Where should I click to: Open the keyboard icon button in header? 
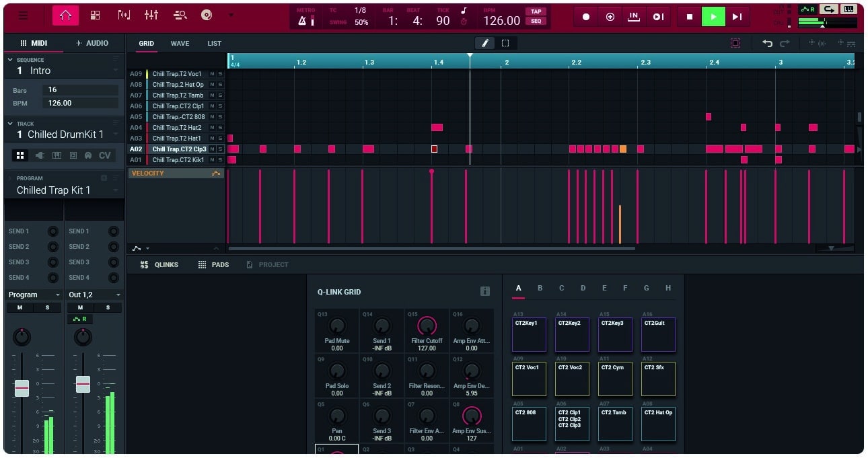[850, 9]
